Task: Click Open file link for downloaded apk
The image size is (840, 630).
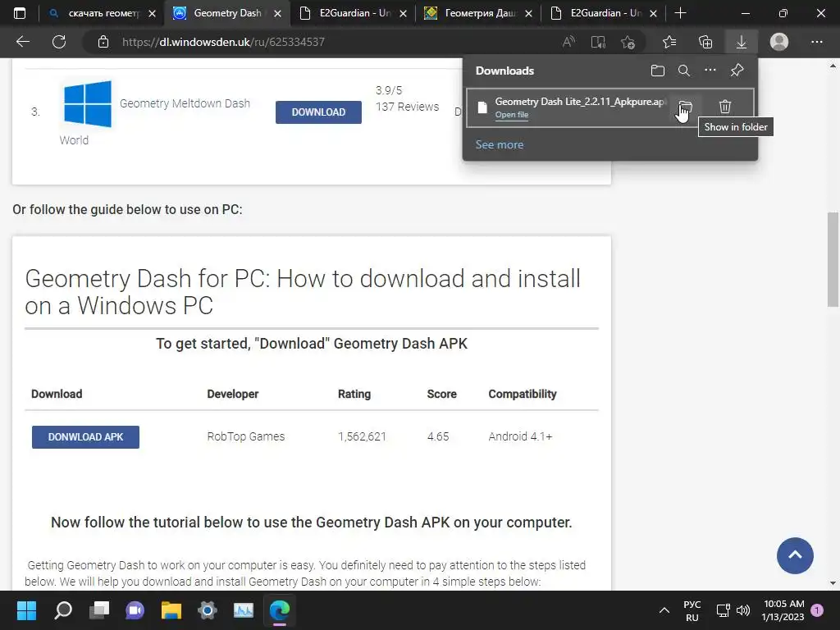Action: (512, 115)
